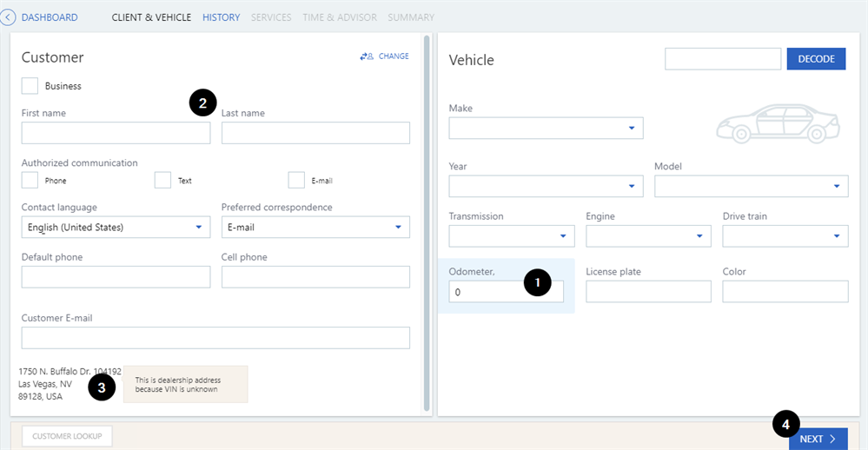The height and width of the screenshot is (450, 868).
Task: Open the Transmission dropdown
Action: (511, 236)
